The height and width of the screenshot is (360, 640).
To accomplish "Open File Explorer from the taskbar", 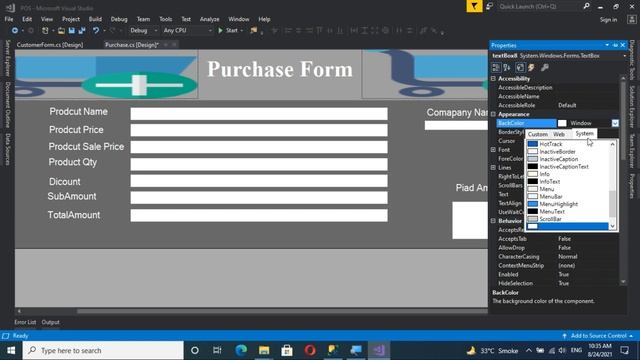I will (x=264, y=350).
